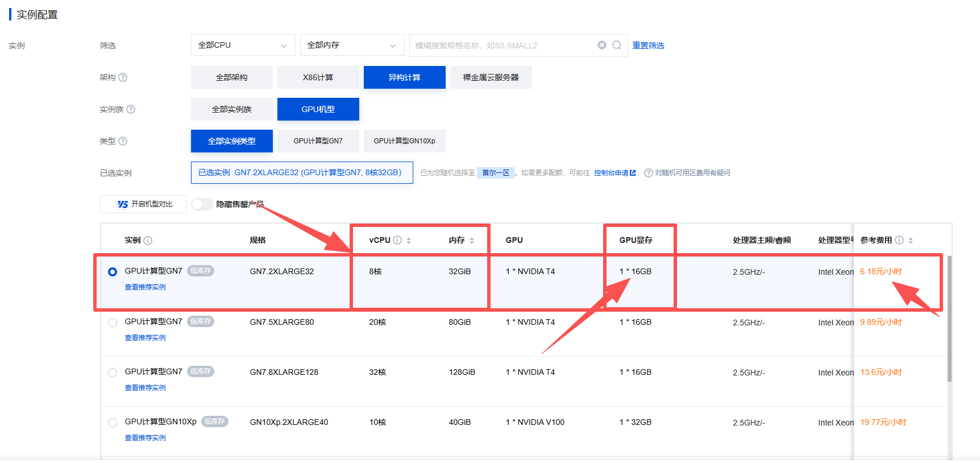Select the GN7.8XLARGE128 radio button
Image resolution: width=980 pixels, height=463 pixels.
tap(113, 373)
